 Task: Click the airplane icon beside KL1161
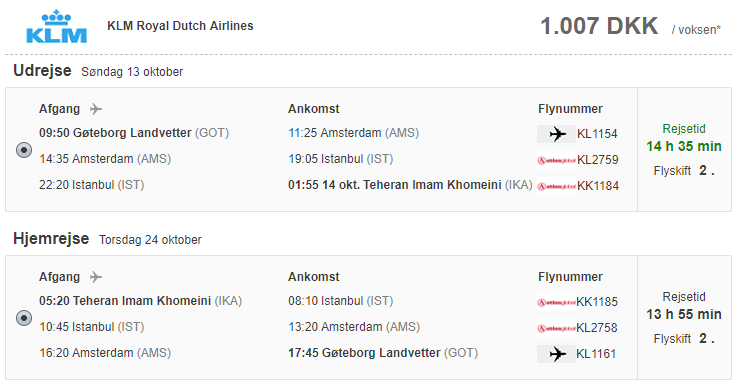coord(557,354)
